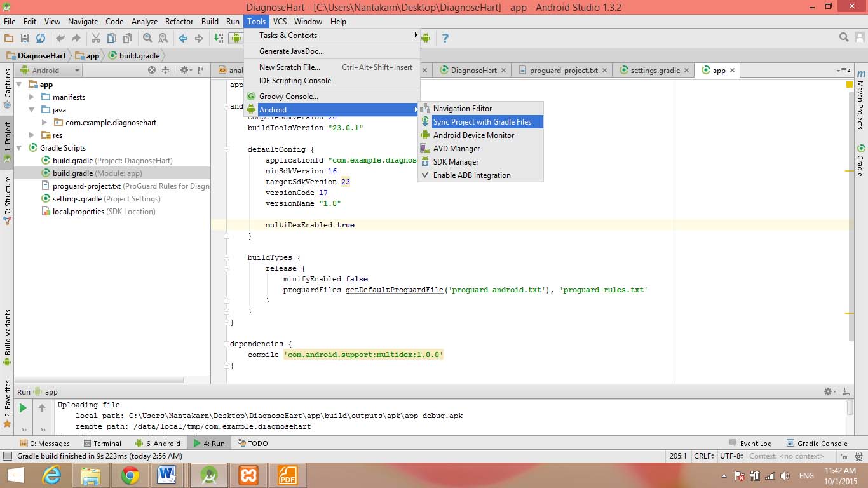The height and width of the screenshot is (488, 868).
Task: Click the Collapse All icon in Project panel
Action: 165,70
